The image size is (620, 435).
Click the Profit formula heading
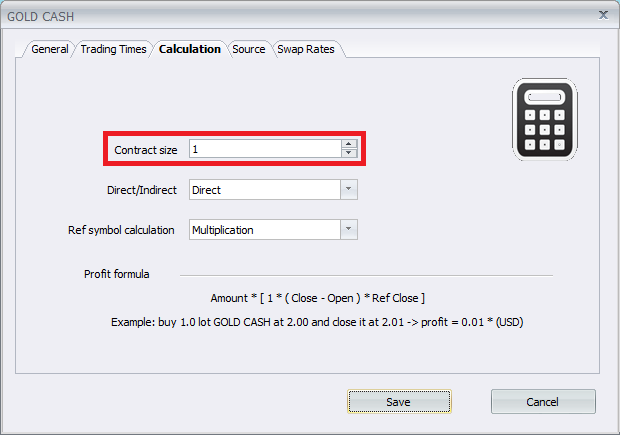tap(117, 274)
